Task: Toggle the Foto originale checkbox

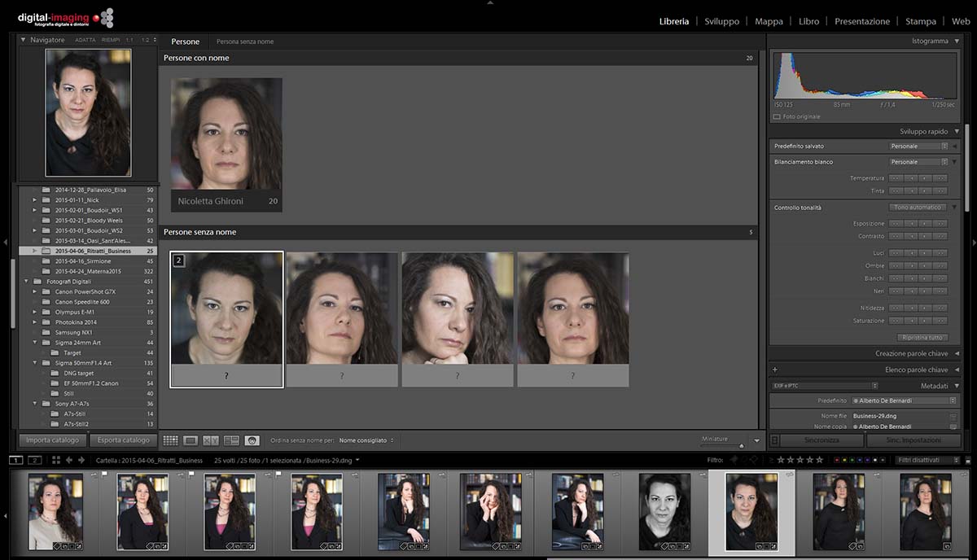Action: 777,116
